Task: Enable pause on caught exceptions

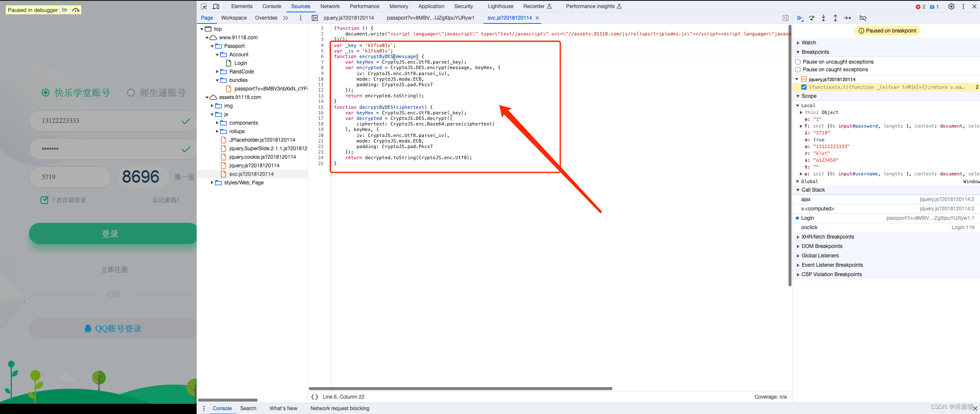Action: (798, 70)
